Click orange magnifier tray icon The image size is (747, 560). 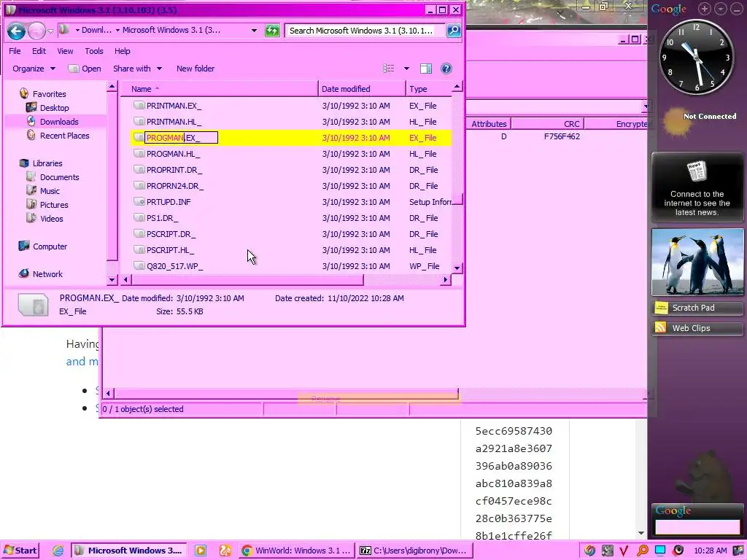642,551
